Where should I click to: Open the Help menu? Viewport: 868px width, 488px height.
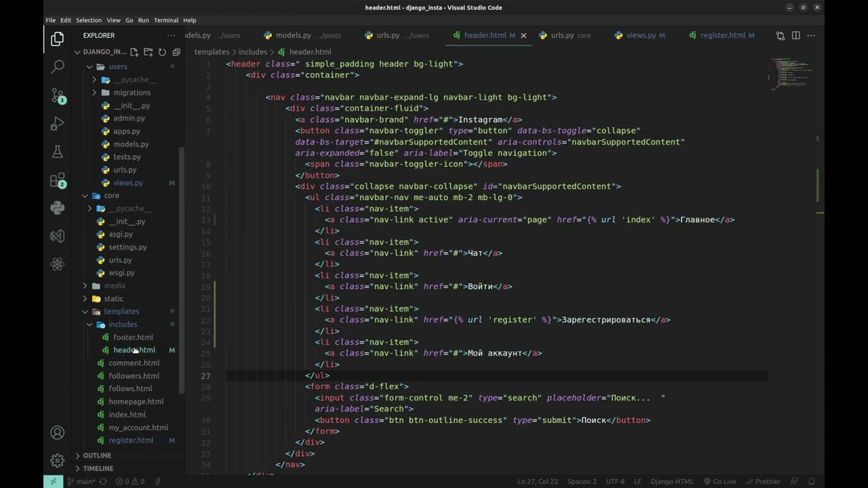click(190, 20)
